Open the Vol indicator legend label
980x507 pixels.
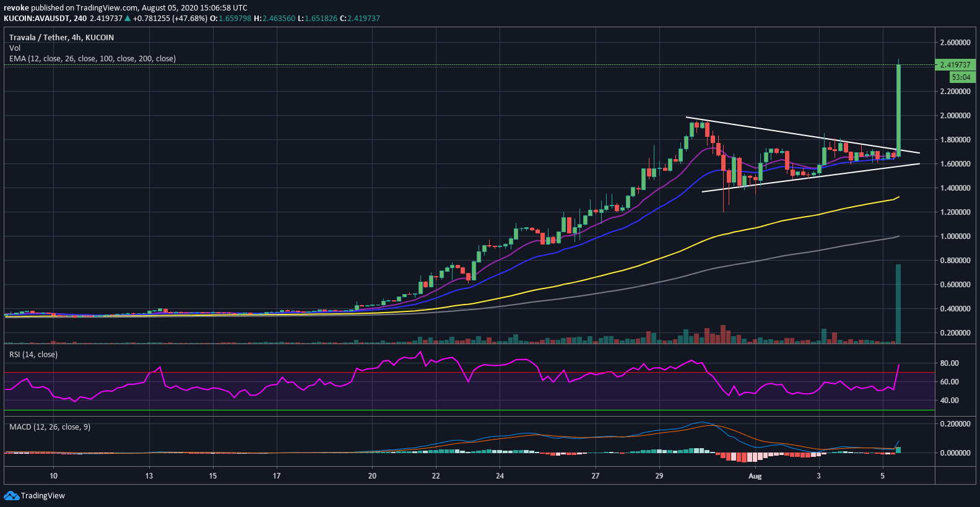click(x=15, y=48)
